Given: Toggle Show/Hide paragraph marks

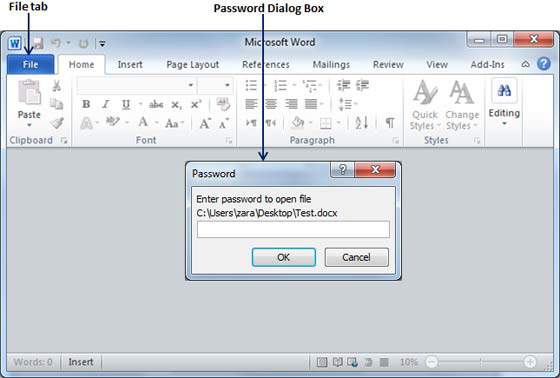Looking at the screenshot, I should tap(390, 123).
